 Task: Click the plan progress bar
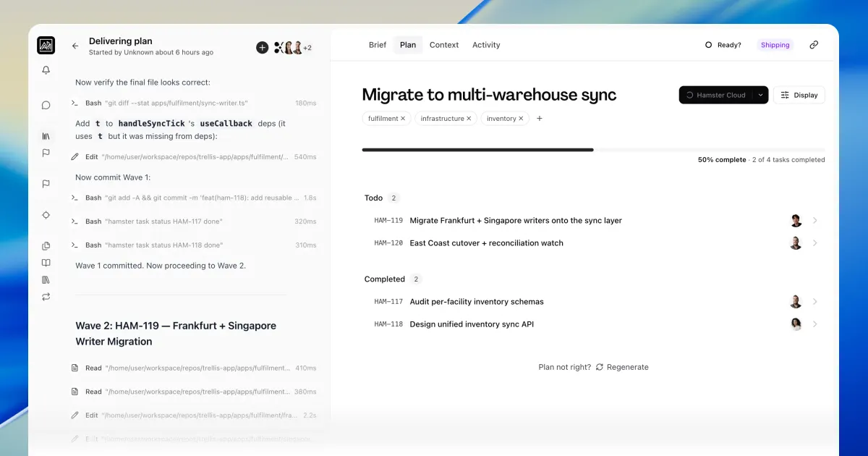click(593, 150)
